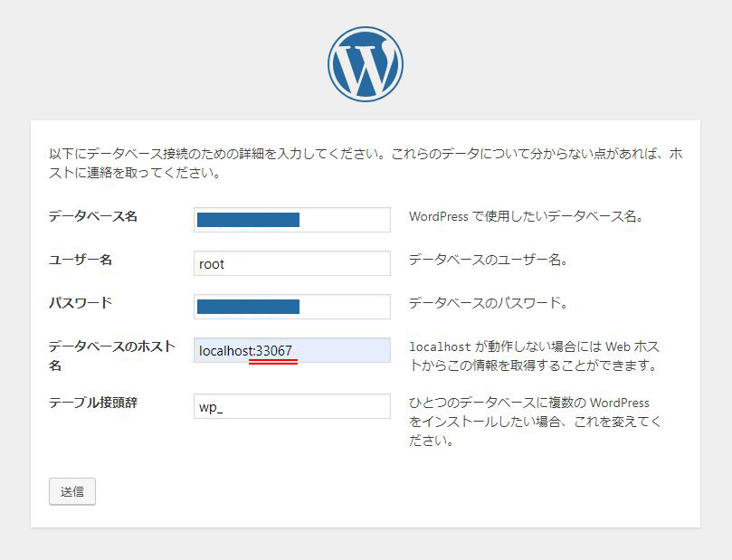Click the table prefix explanation text
Screen dimensions: 732x560
coord(534,422)
